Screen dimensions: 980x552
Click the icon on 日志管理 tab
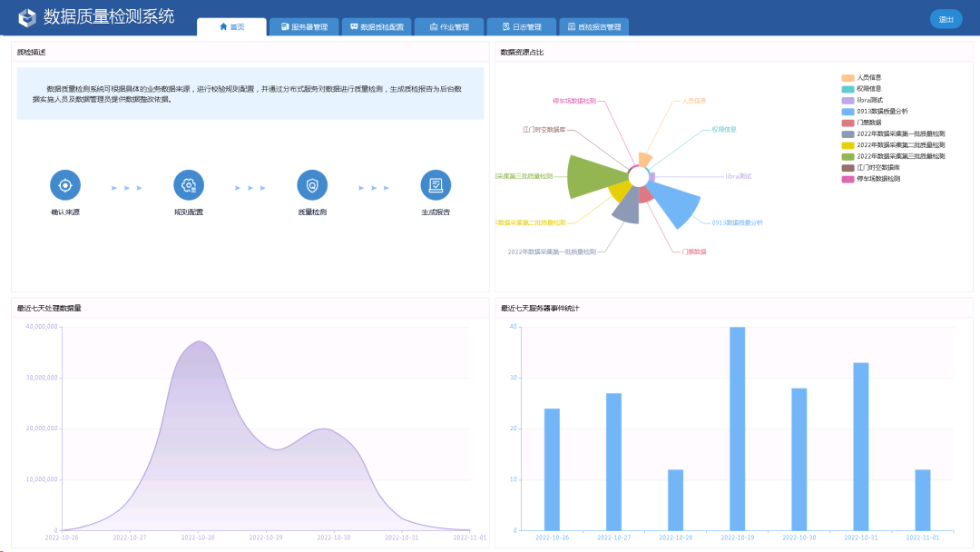click(x=505, y=27)
